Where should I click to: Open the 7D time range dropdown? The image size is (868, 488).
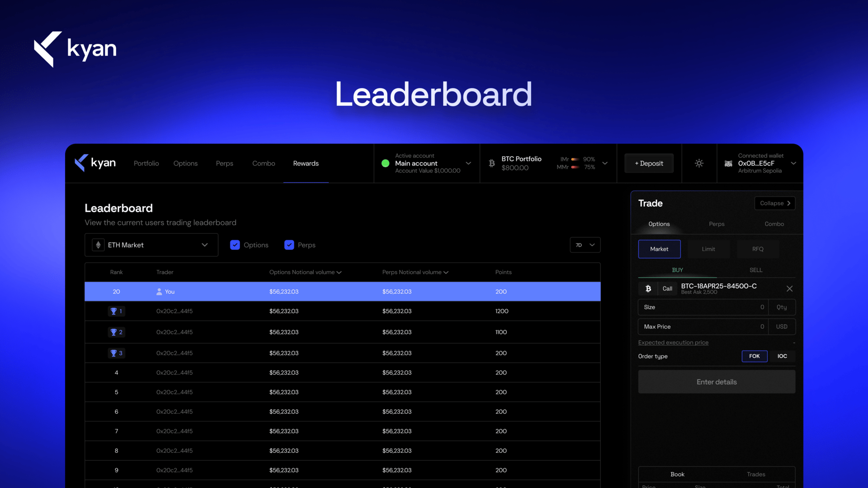pos(585,245)
